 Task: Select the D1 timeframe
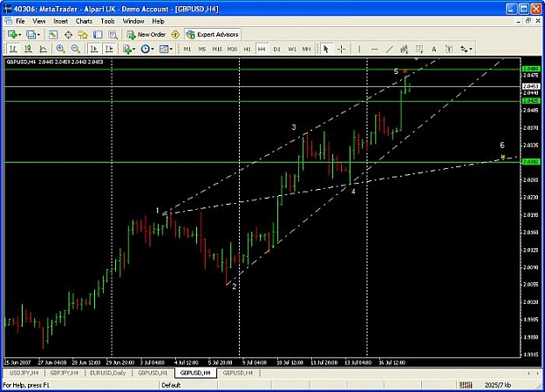pyautogui.click(x=277, y=50)
